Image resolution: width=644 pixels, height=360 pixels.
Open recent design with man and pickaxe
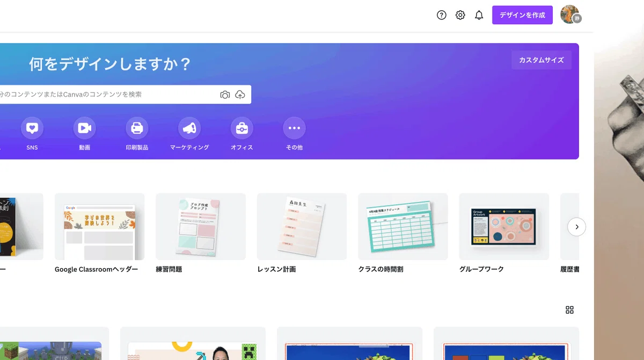[193, 343]
